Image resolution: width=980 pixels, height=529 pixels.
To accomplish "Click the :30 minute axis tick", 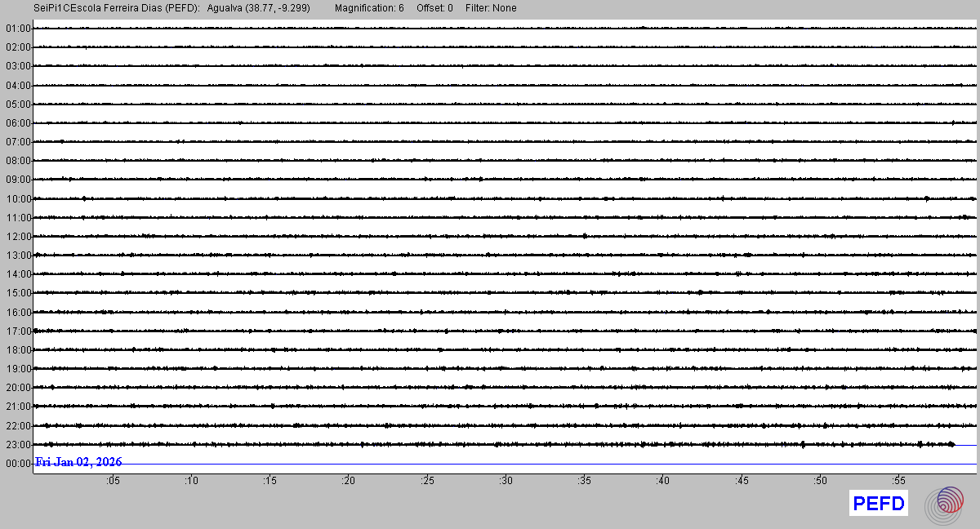I will pyautogui.click(x=506, y=481).
